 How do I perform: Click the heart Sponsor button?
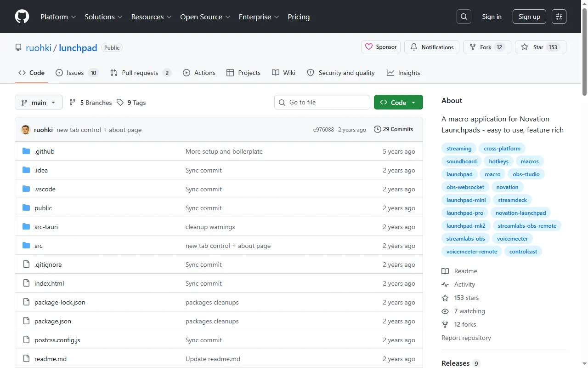[381, 47]
